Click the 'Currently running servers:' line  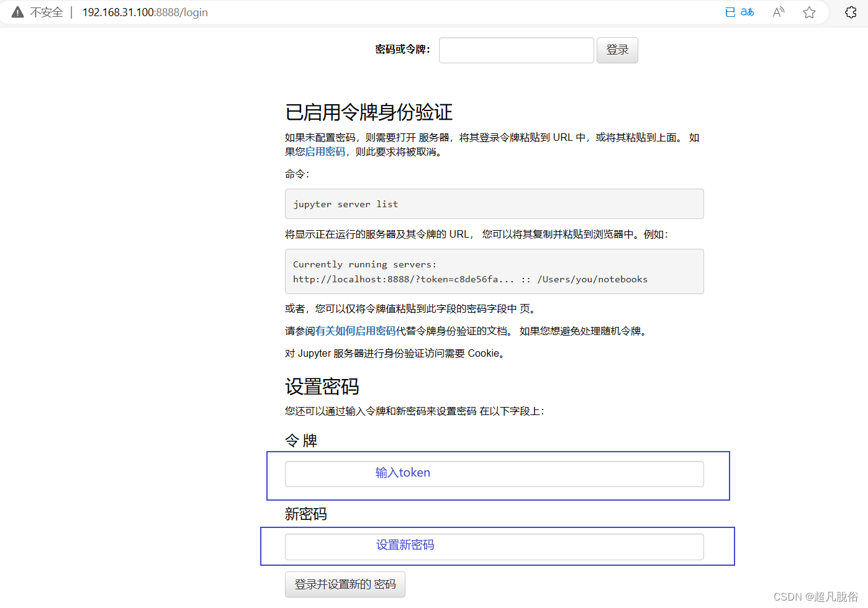(x=364, y=264)
